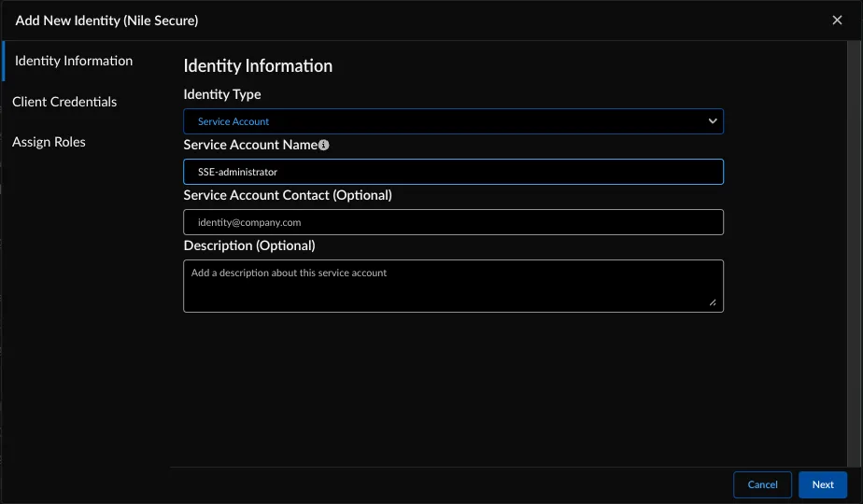
Task: Grab the Description box resize handle
Action: (x=713, y=302)
